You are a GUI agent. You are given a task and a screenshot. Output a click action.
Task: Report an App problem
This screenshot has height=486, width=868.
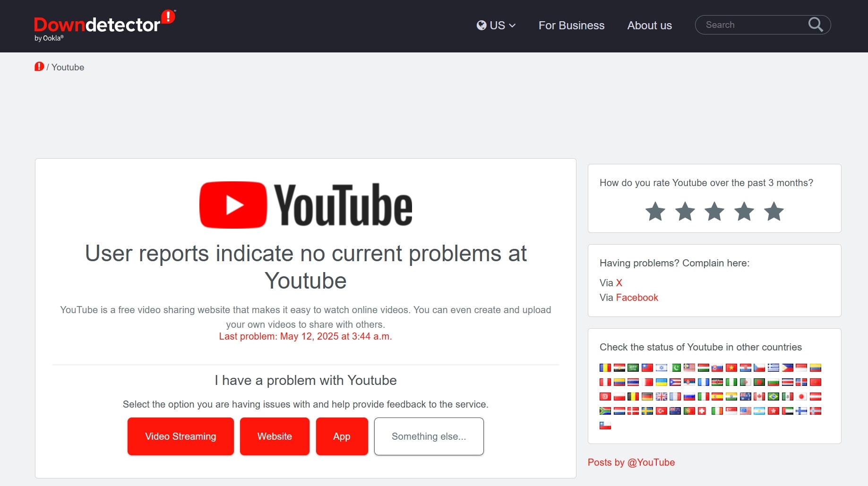point(342,436)
